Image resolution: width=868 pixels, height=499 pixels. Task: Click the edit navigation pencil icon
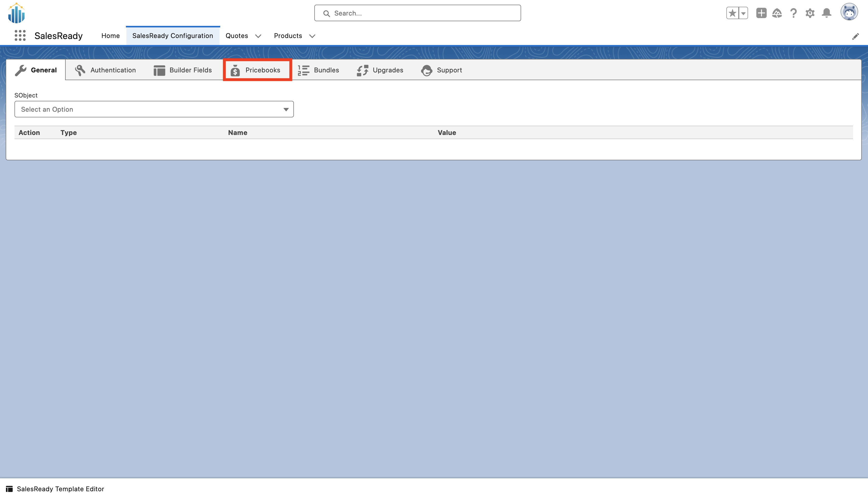point(855,36)
